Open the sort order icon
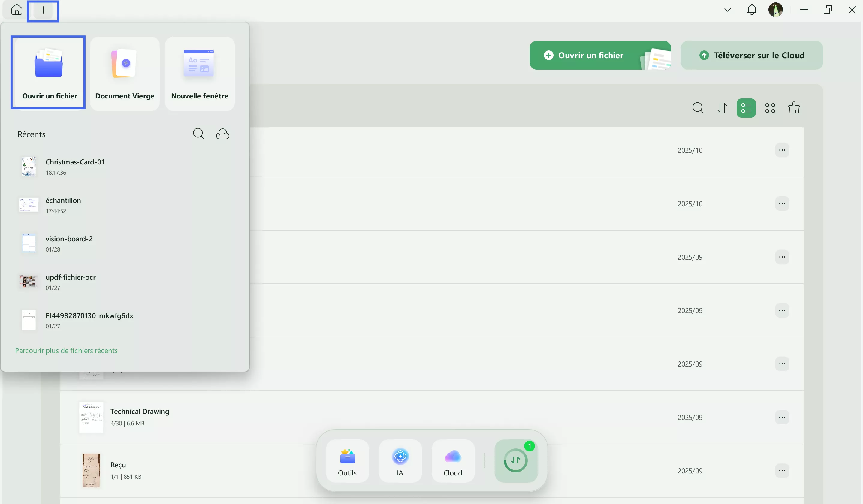The height and width of the screenshot is (504, 863). coord(722,108)
